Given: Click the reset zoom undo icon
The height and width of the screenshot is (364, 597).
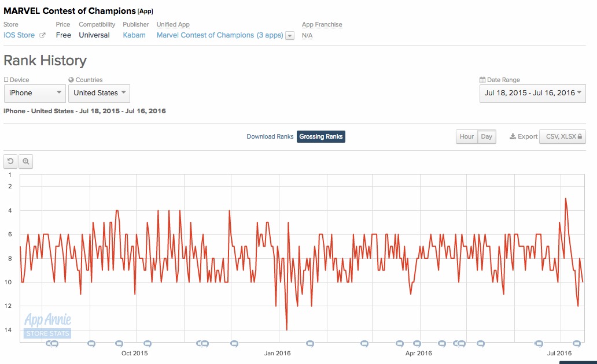Looking at the screenshot, I should point(10,161).
